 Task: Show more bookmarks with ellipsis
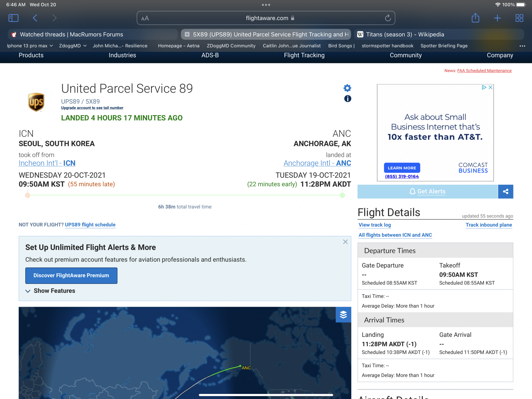[522, 46]
